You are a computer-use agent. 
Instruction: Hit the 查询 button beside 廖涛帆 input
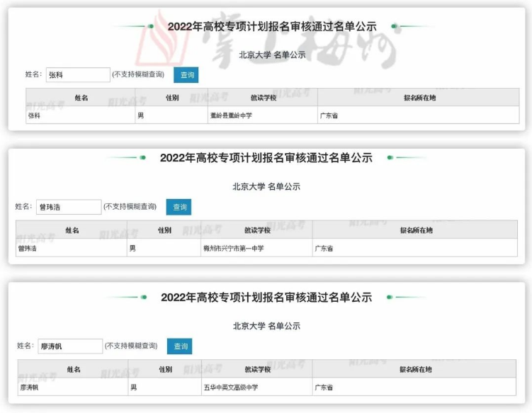coord(180,346)
